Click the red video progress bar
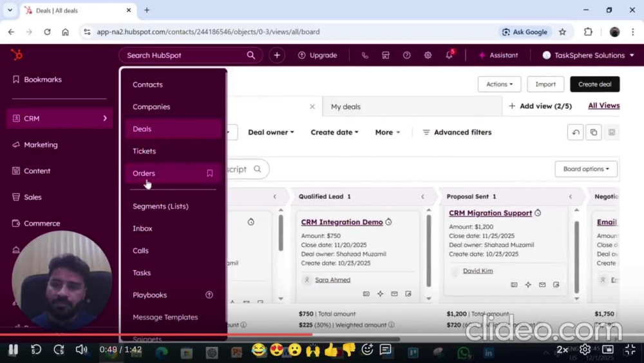The image size is (644, 363). [x=156, y=335]
